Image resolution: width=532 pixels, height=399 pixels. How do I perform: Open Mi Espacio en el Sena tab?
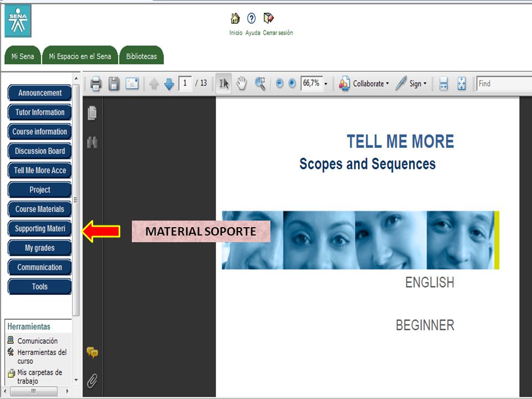coord(80,55)
